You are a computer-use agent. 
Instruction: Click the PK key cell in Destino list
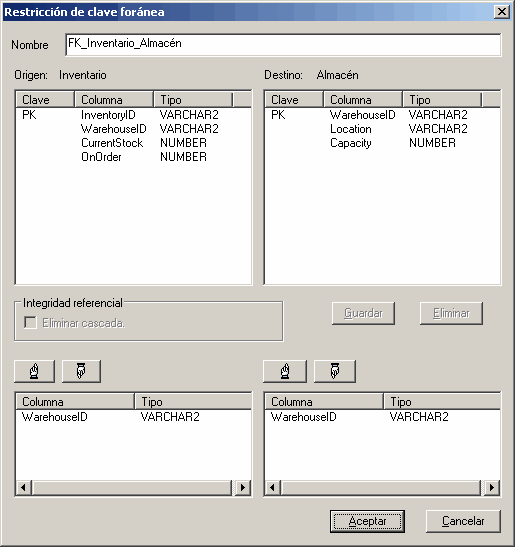pyautogui.click(x=278, y=115)
